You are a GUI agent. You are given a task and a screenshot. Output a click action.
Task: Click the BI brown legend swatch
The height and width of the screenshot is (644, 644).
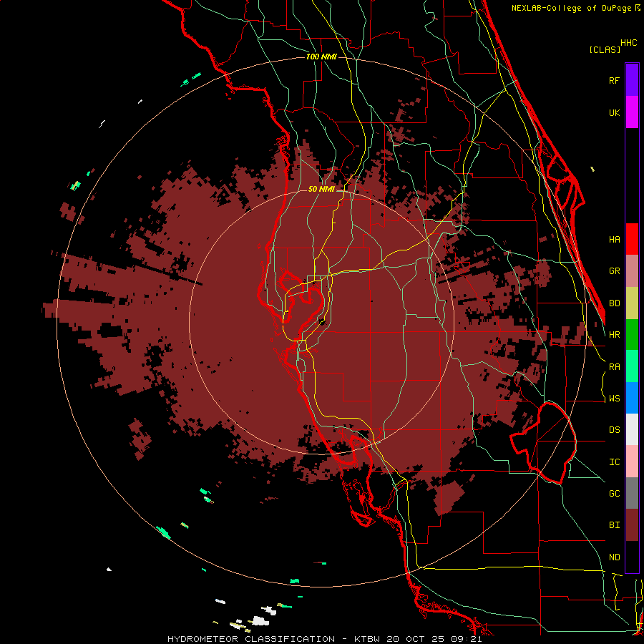tap(632, 525)
